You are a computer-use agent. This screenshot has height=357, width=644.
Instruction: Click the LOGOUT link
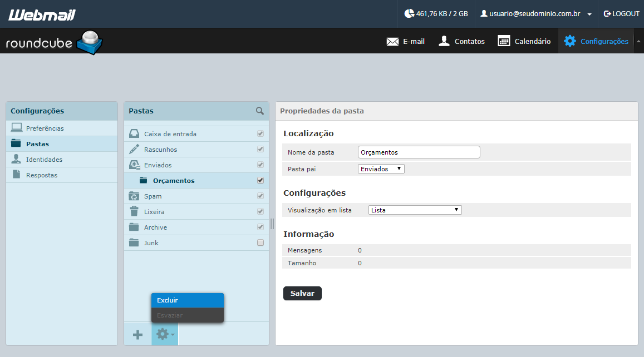coord(621,13)
